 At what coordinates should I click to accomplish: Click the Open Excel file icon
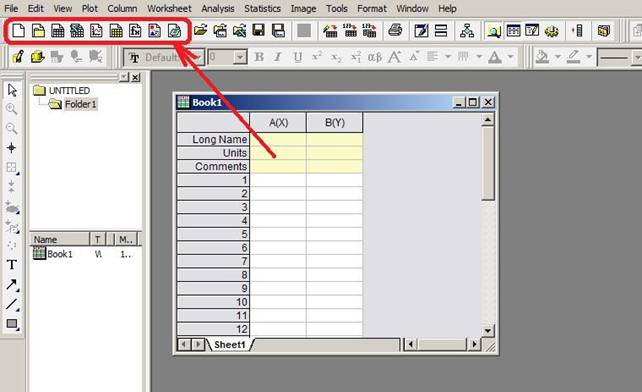pyautogui.click(x=240, y=31)
